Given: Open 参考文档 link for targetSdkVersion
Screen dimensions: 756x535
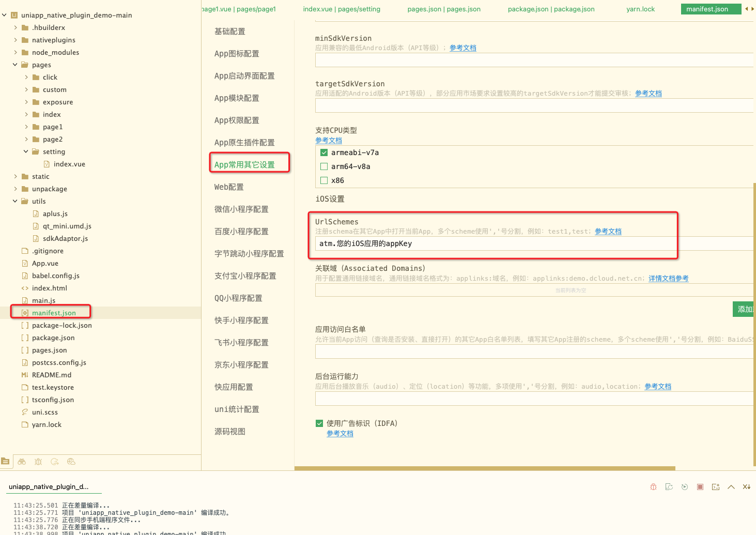Looking at the screenshot, I should point(649,94).
